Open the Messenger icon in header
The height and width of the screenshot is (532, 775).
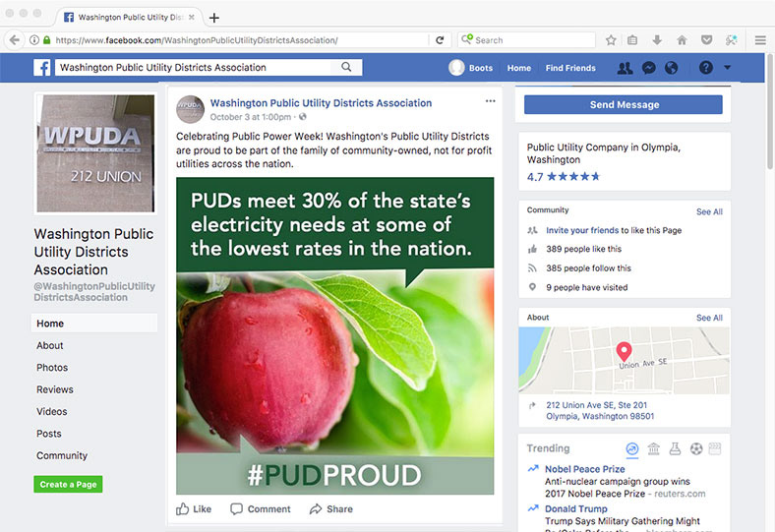[648, 68]
